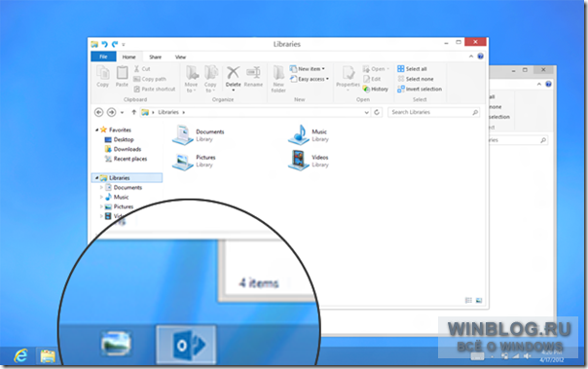The width and height of the screenshot is (588, 369).
Task: Switch to large icons view in status bar
Action: tap(479, 301)
